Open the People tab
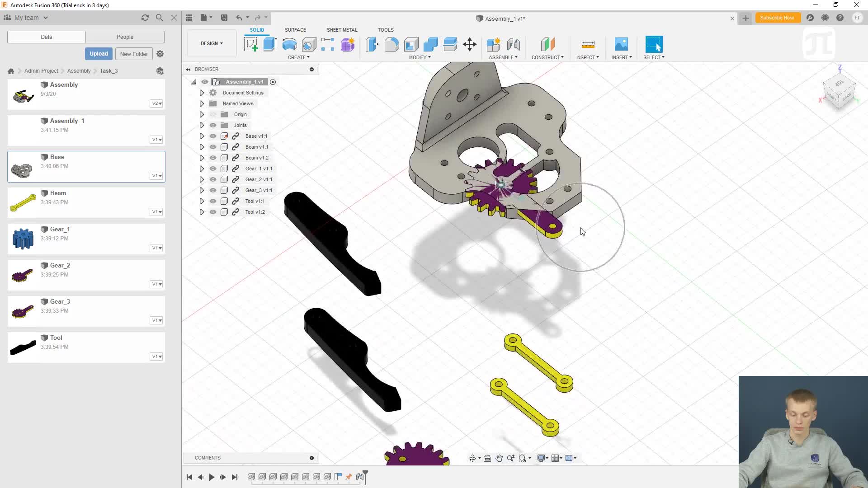The height and width of the screenshot is (488, 868). (125, 37)
